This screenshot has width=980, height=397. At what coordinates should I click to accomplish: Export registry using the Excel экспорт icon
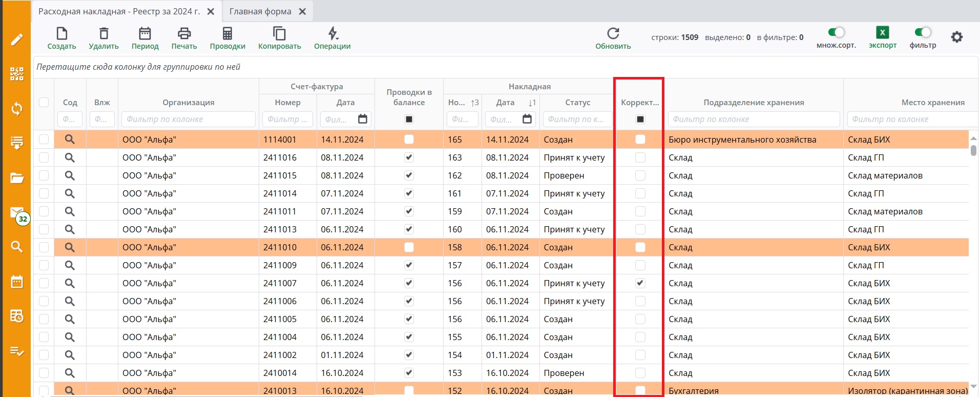882,33
